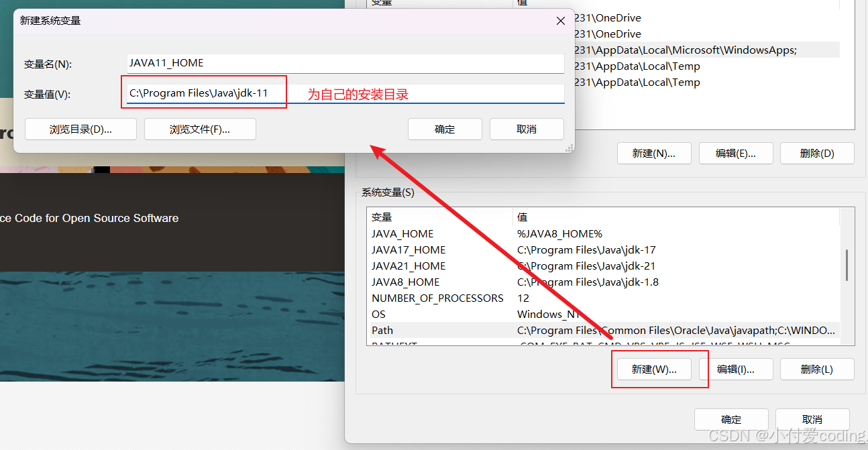Select value C:\Program Files\Java\jdk-1.8
This screenshot has height=450, width=868.
(588, 282)
